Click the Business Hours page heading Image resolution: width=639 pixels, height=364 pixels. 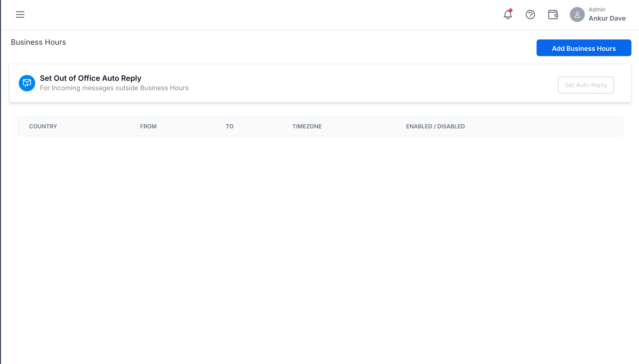[38, 42]
